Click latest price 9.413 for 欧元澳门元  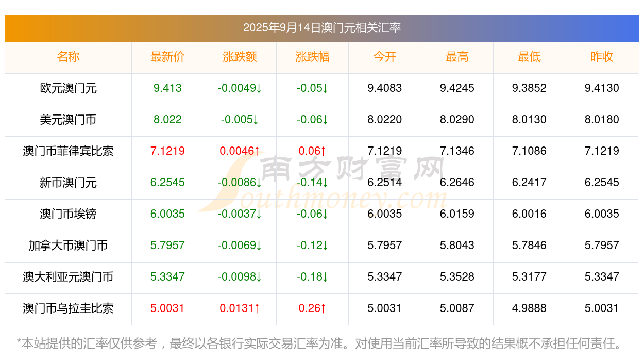pos(167,88)
